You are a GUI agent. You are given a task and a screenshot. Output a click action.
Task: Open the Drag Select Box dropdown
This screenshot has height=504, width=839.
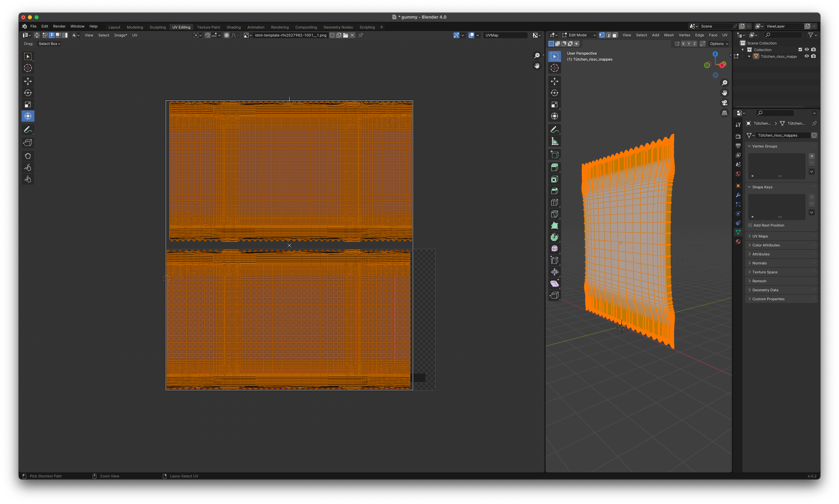49,44
